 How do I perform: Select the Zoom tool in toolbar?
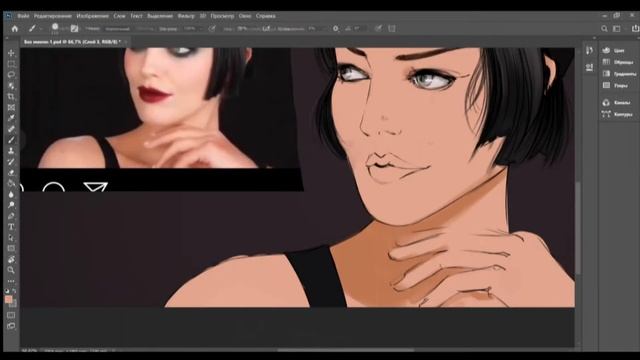click(x=11, y=270)
